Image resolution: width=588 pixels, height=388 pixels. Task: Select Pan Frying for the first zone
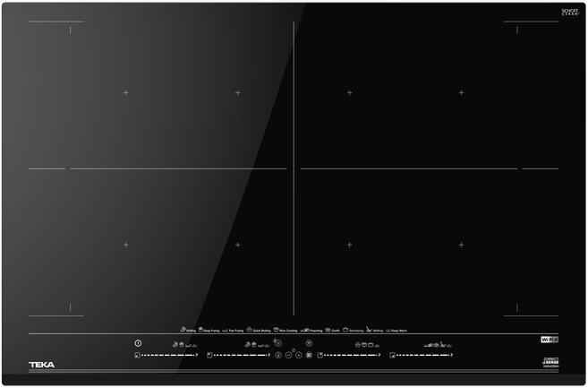coord(188,346)
